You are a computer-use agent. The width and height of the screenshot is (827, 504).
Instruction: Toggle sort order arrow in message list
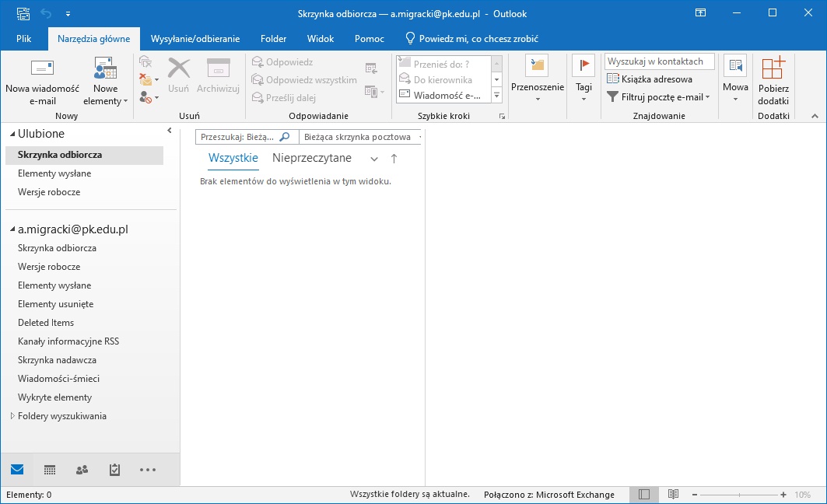[394, 159]
